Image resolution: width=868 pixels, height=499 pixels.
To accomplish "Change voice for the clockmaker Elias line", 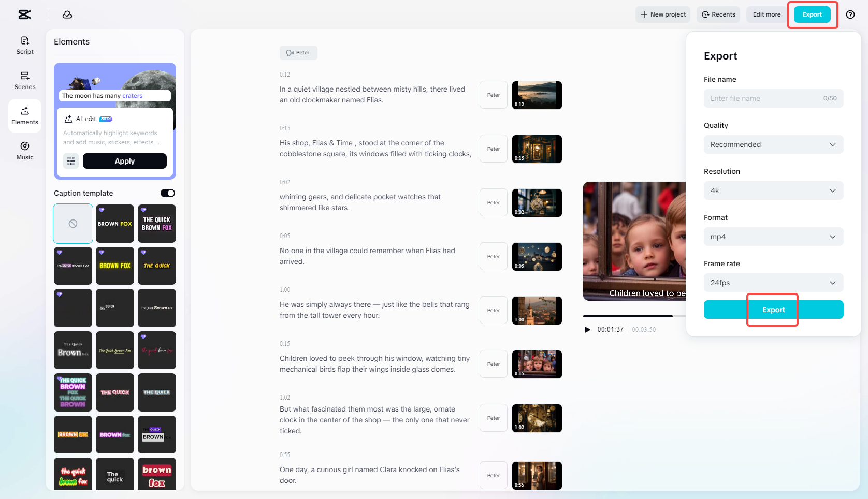I will pos(494,95).
